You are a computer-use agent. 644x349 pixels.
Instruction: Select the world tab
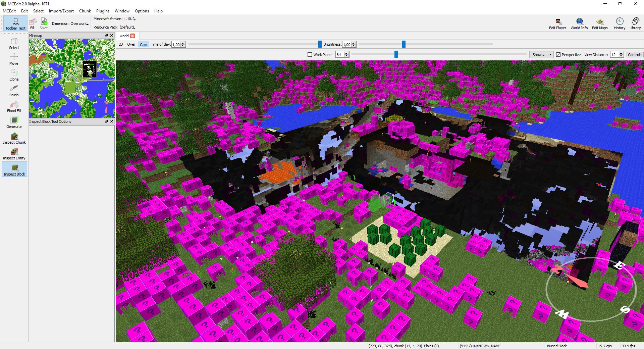tap(127, 36)
